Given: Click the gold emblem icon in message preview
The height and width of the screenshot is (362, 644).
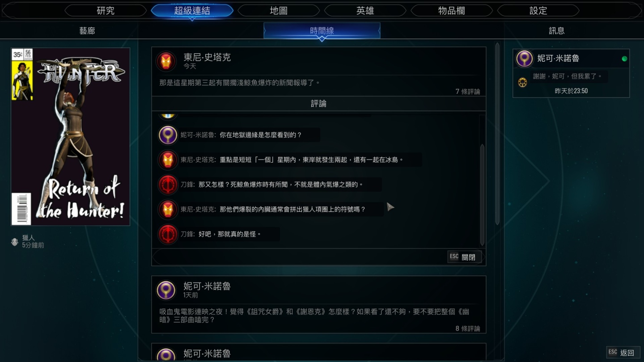Looking at the screenshot, I should [x=522, y=82].
